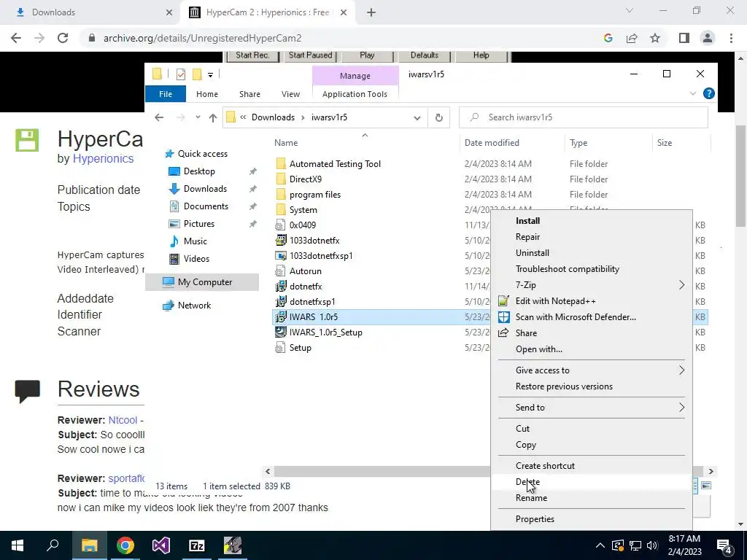Close the Downloads browser tab
This screenshot has width=747, height=560.
click(169, 12)
